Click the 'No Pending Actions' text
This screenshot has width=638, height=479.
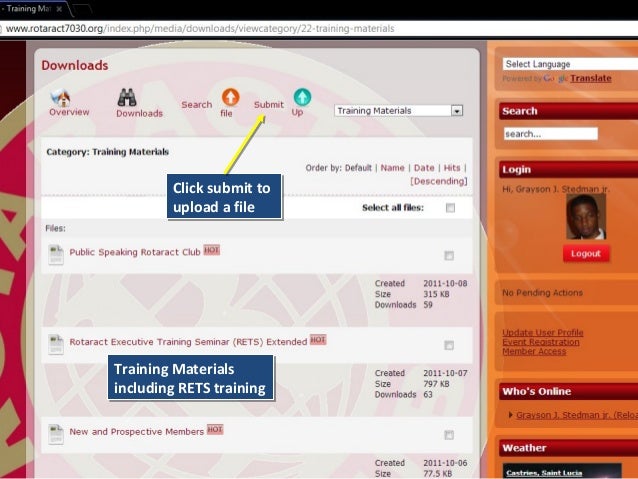coord(542,293)
